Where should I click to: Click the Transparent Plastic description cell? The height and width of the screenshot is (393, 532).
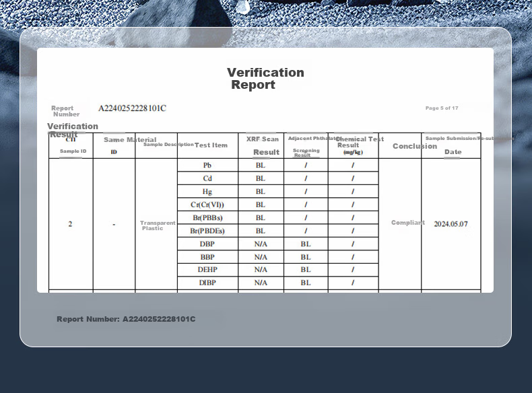[x=158, y=225]
